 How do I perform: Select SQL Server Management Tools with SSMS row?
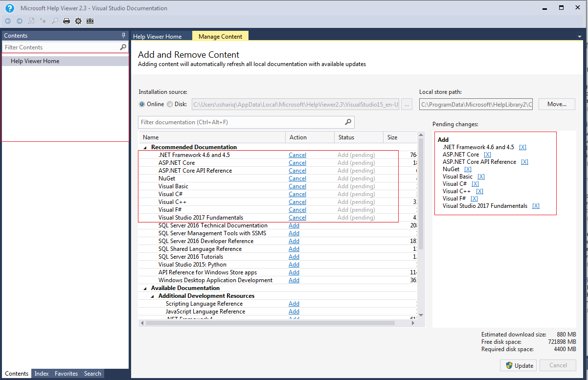tap(278, 233)
